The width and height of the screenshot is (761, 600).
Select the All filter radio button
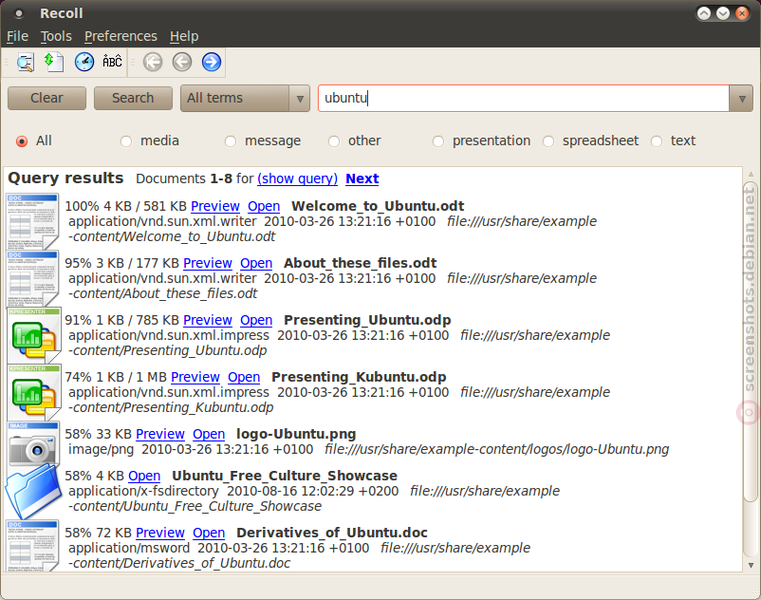(22, 141)
